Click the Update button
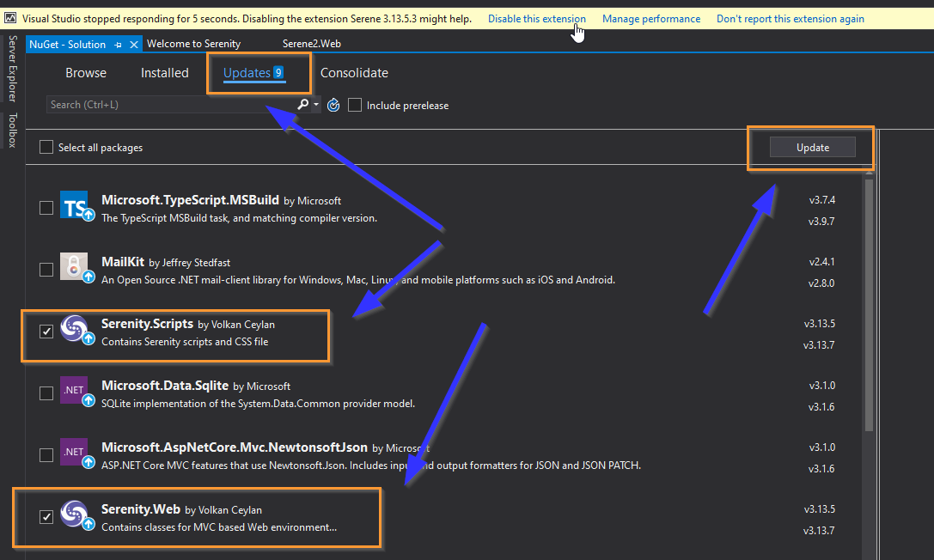Viewport: 934px width, 560px height. (813, 147)
